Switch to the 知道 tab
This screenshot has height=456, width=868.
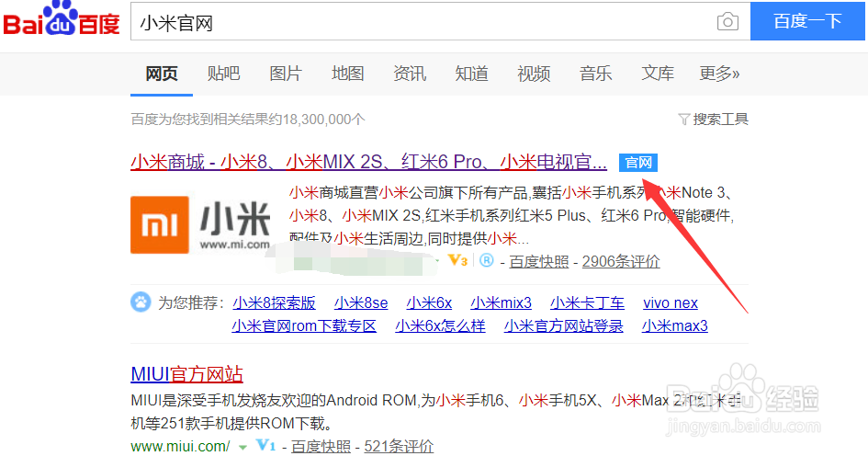(471, 74)
